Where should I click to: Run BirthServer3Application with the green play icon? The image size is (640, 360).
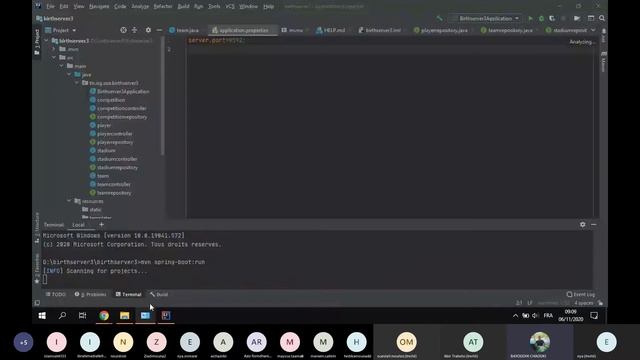pos(530,18)
